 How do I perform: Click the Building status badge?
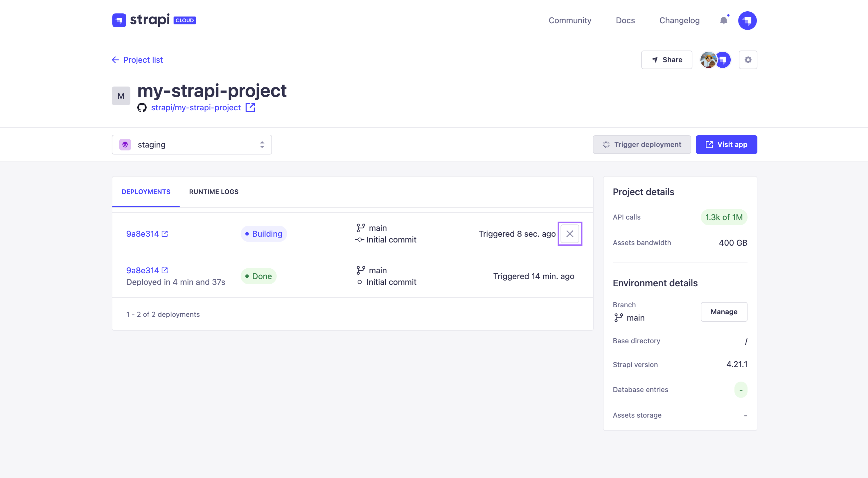tap(263, 234)
